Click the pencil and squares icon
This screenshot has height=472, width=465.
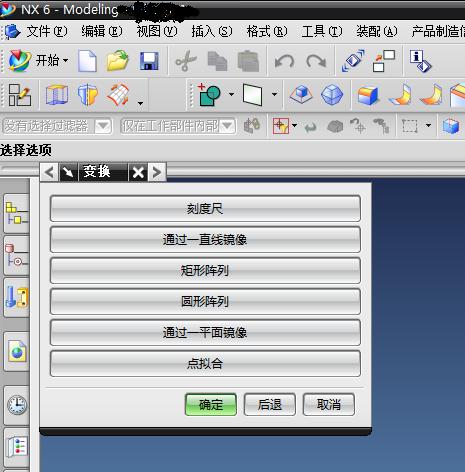coord(20,95)
